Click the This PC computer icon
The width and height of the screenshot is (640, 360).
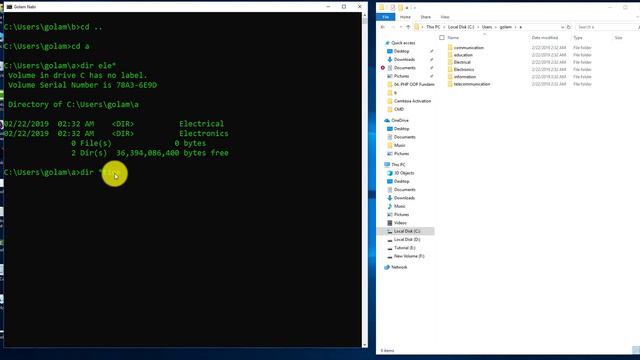click(387, 164)
